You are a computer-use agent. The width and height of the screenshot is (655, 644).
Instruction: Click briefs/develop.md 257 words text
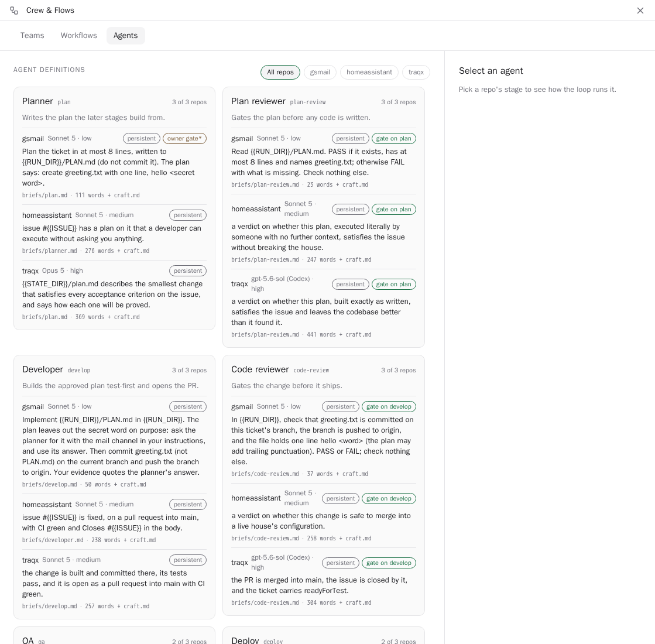tap(85, 606)
